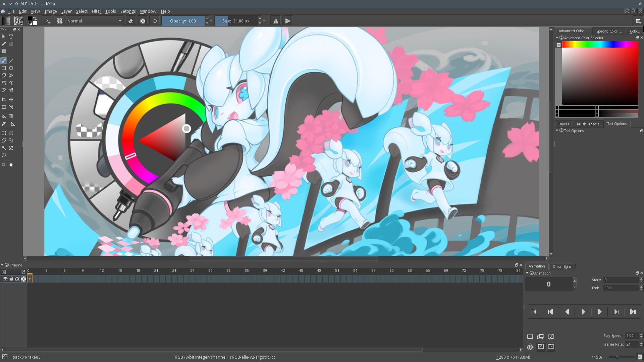
Task: Select the Freehand Brush tool
Action: pyautogui.click(x=4, y=61)
